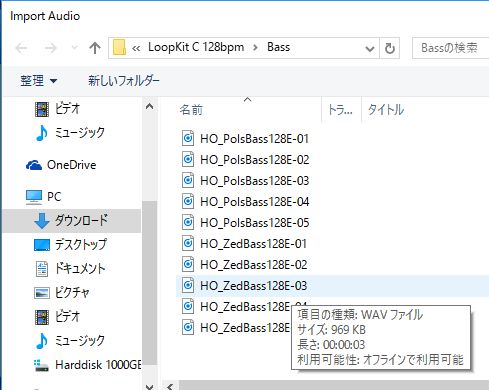Select LoopKit C 128bpm breadcrumb
This screenshot has width=489, height=390.
tap(196, 47)
